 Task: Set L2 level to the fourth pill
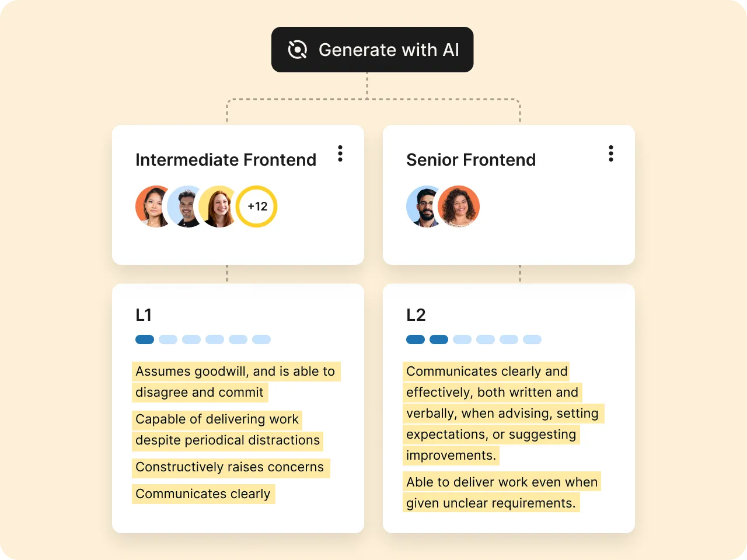[x=486, y=339]
